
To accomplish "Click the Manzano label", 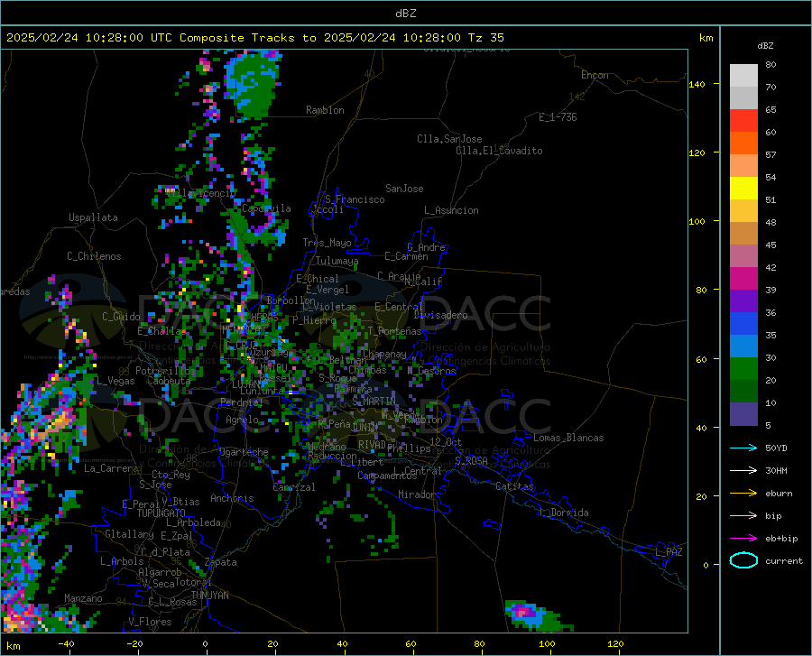I will click(83, 598).
